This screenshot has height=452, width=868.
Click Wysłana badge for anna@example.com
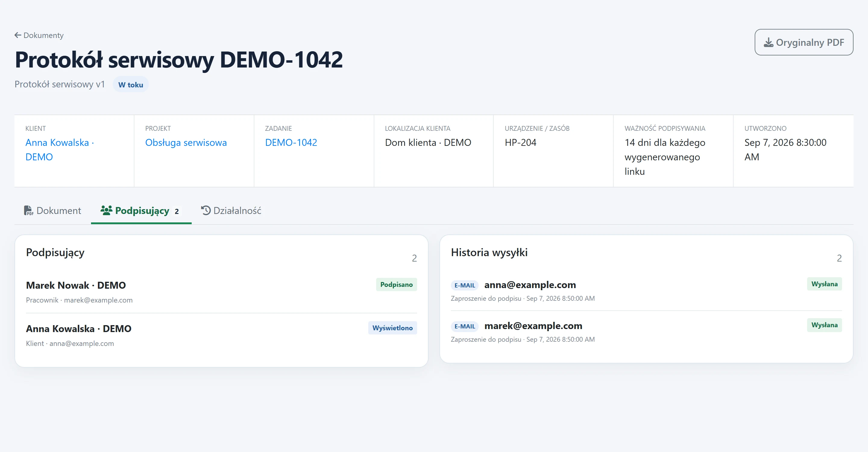coord(824,284)
